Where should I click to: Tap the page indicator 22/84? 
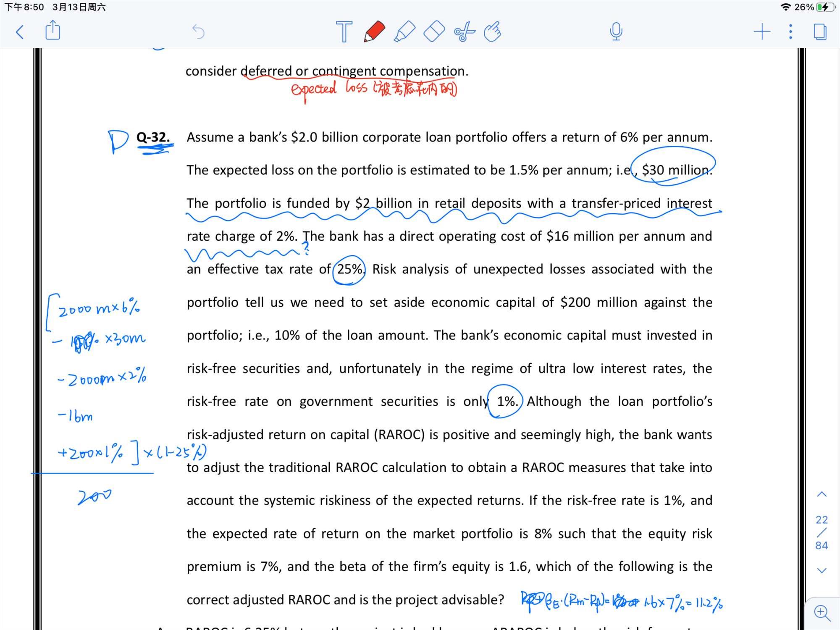tap(822, 533)
